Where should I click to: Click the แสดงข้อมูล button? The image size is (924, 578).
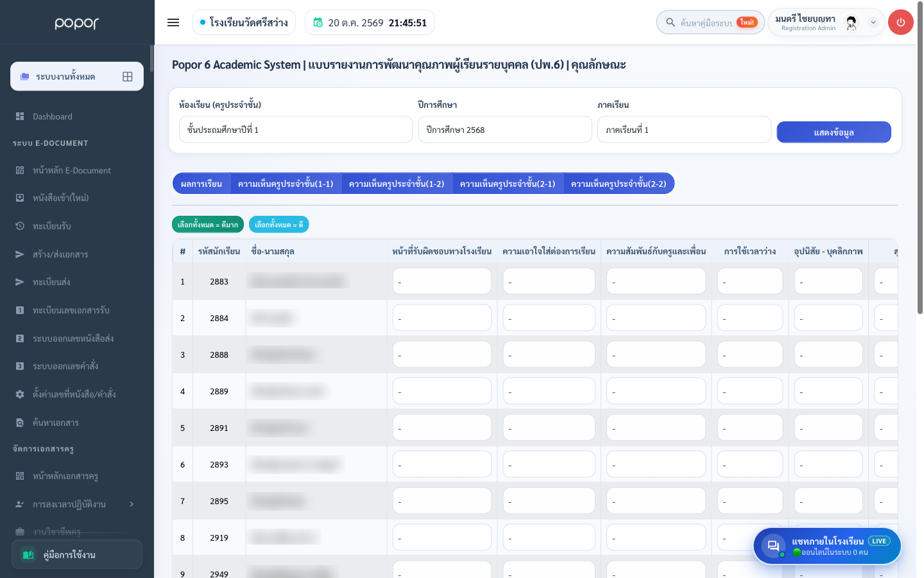click(x=834, y=132)
